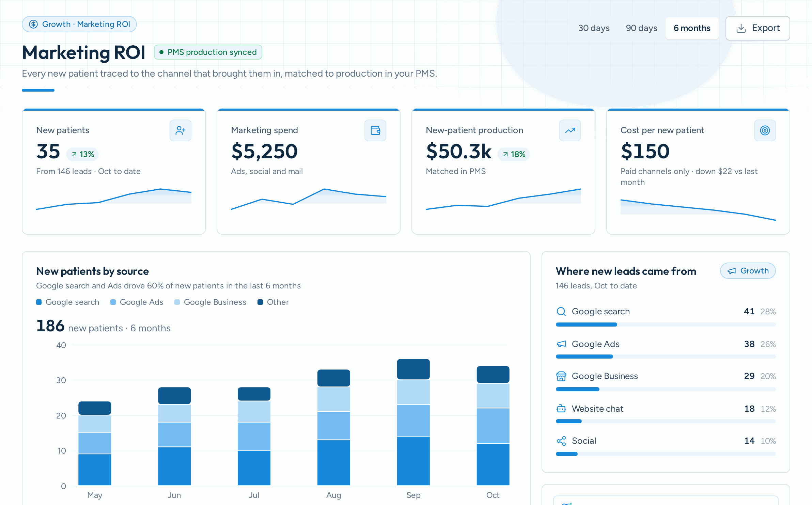Click the Oct stacked bar
812x505 pixels.
[x=493, y=426]
